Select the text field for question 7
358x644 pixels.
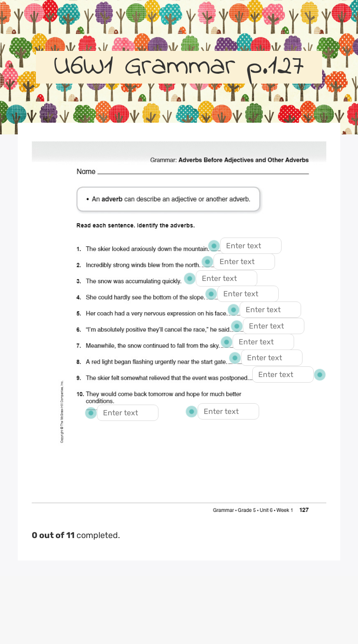[x=263, y=342]
